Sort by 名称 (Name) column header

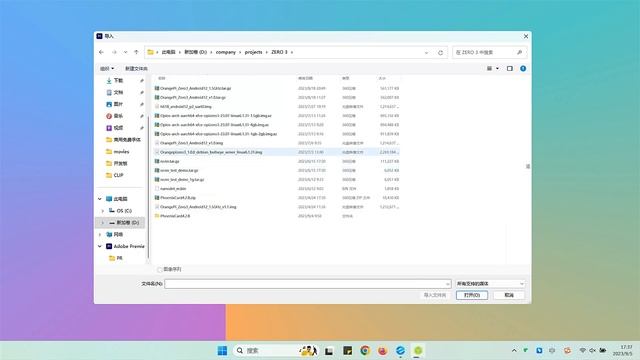tap(162, 78)
